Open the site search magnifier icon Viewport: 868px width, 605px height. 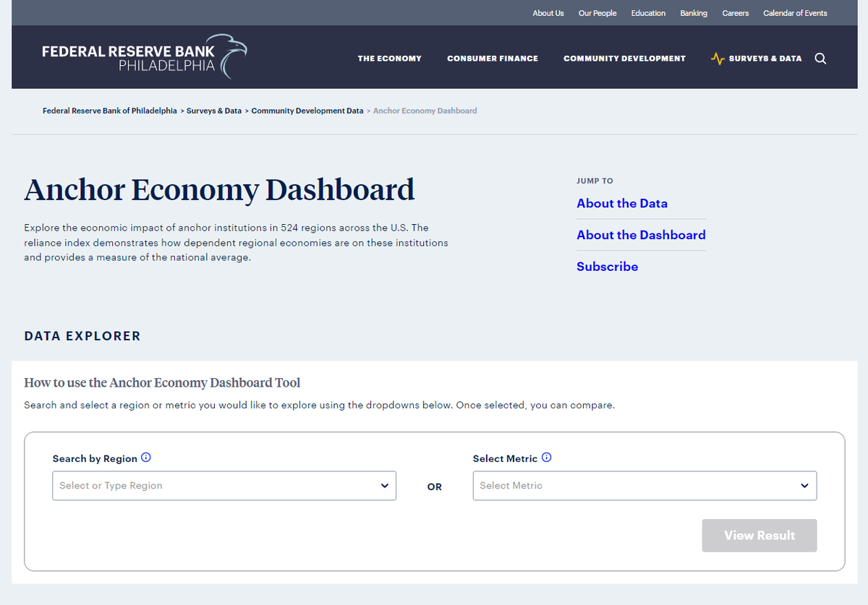(x=820, y=59)
